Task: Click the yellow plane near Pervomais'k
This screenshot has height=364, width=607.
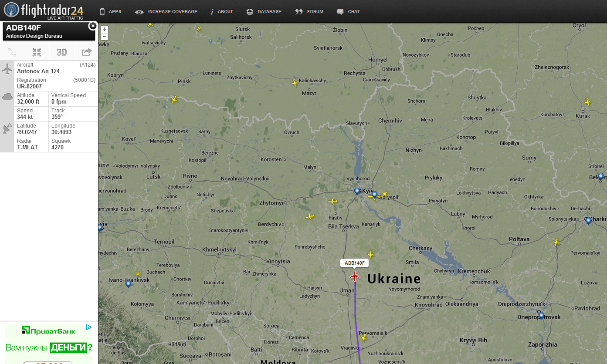Action: pyautogui.click(x=363, y=338)
